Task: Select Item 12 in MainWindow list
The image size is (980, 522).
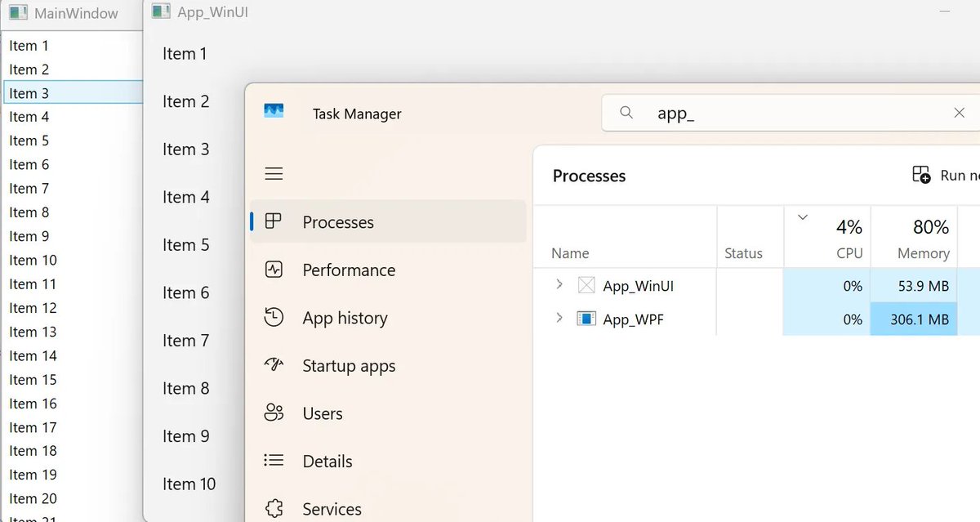Action: [72, 308]
